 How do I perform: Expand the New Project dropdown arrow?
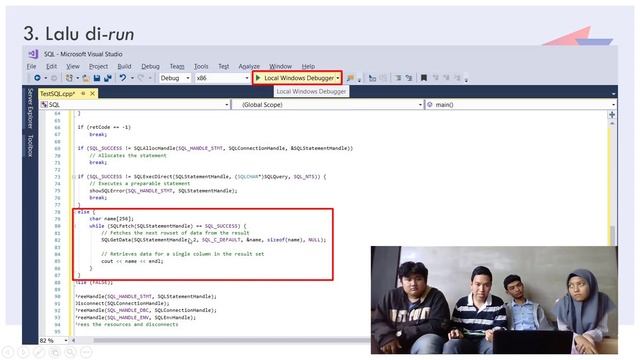point(78,78)
